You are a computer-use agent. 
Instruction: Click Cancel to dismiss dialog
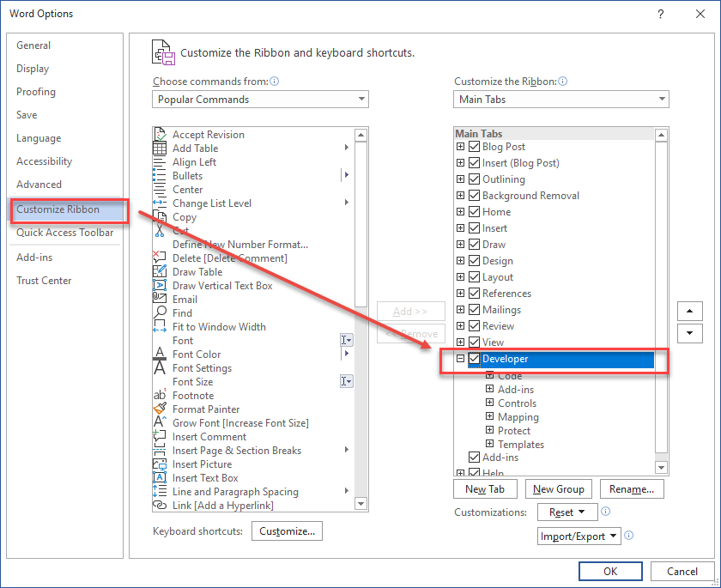[x=682, y=571]
